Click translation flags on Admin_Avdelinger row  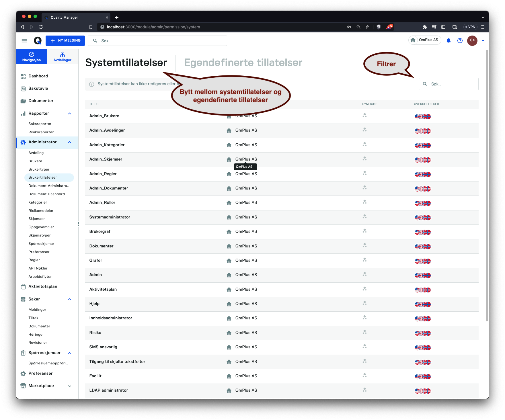(x=423, y=131)
